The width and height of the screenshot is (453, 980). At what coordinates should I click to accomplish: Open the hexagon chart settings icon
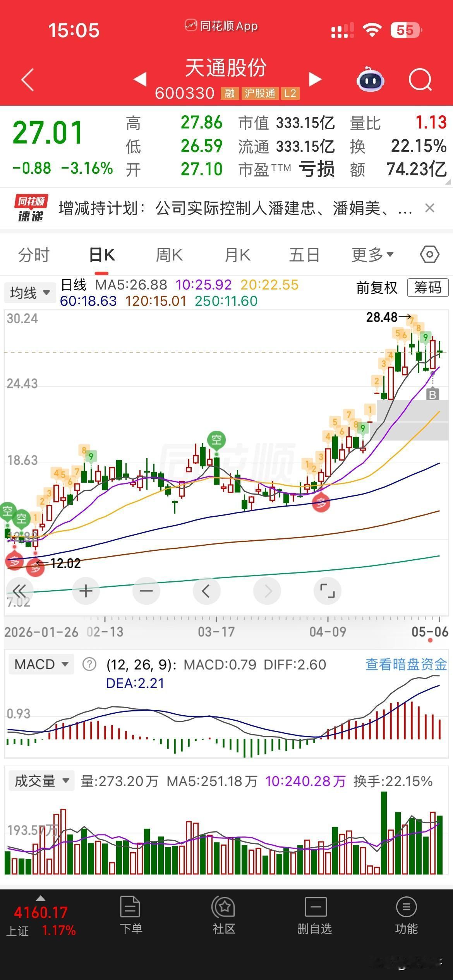click(x=430, y=255)
